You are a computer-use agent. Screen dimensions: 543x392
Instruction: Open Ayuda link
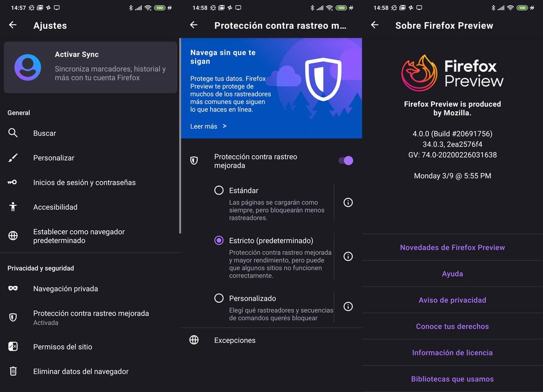(452, 274)
